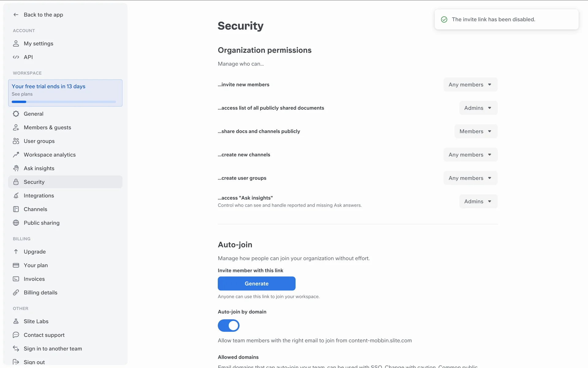Click the Ask insights hand icon
The height and width of the screenshot is (368, 588).
pyautogui.click(x=16, y=168)
